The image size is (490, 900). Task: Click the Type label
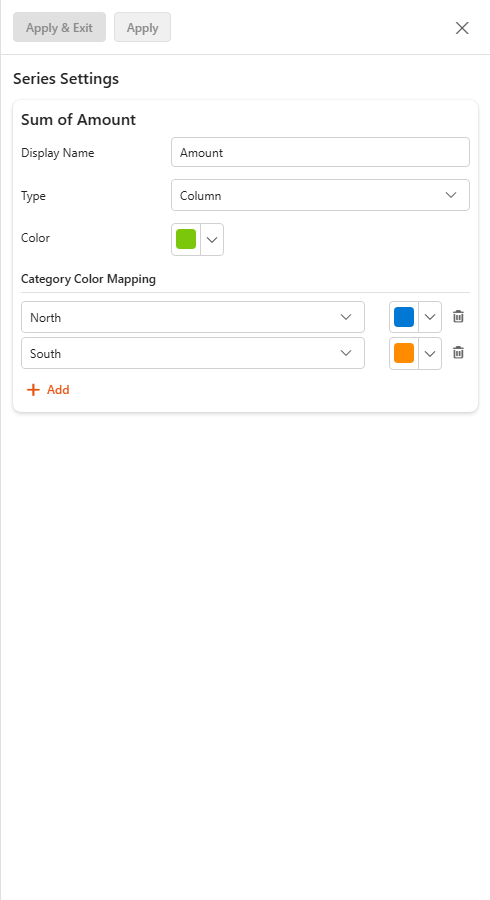pyautogui.click(x=33, y=196)
